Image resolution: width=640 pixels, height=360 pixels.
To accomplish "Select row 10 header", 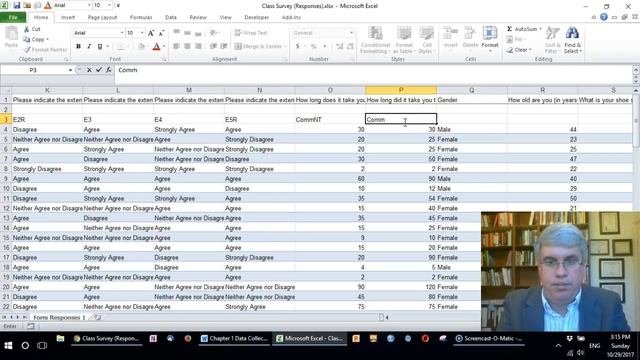I will click(6, 189).
